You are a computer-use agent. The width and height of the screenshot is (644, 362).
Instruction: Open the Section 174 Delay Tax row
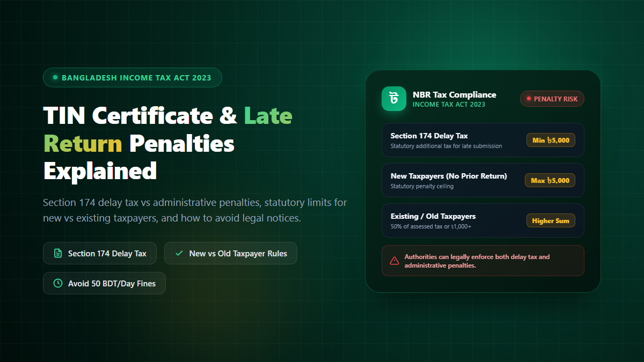[x=483, y=141]
